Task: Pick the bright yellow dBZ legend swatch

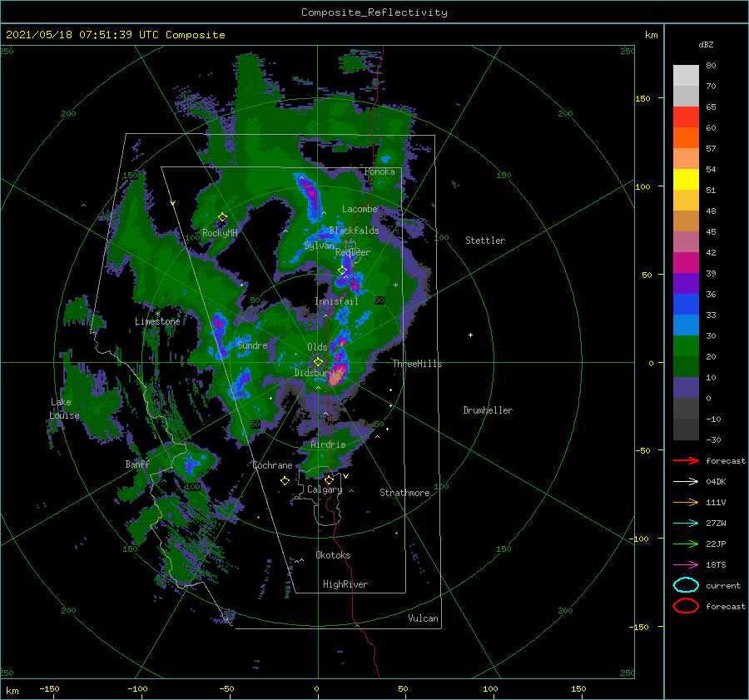Action: coord(686,179)
